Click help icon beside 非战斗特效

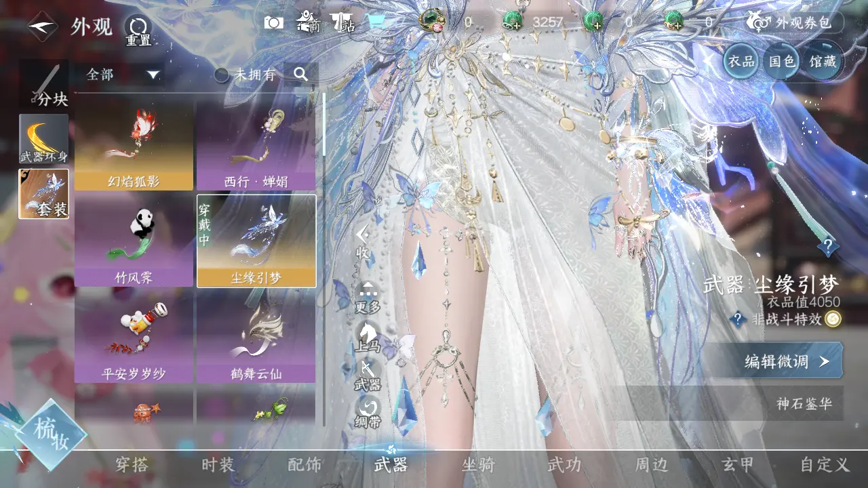[738, 319]
